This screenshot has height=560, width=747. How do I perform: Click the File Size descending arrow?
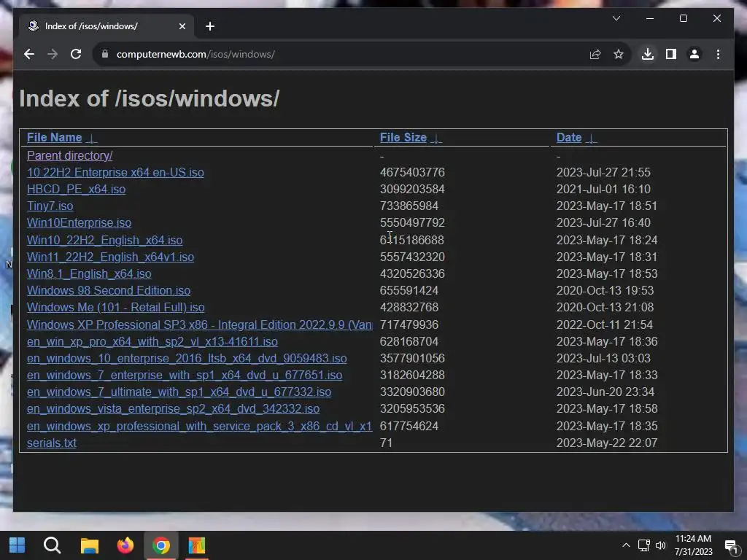pyautogui.click(x=436, y=138)
